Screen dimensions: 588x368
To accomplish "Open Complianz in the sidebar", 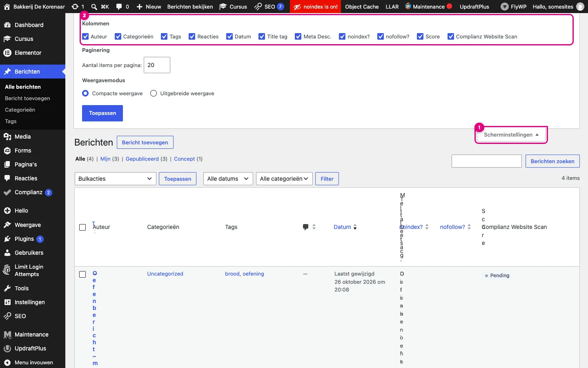I will (29, 192).
